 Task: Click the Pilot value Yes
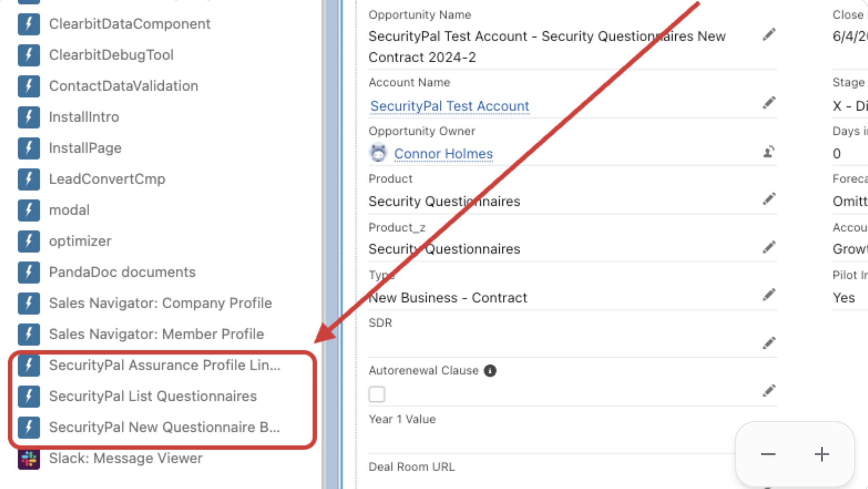(x=844, y=298)
